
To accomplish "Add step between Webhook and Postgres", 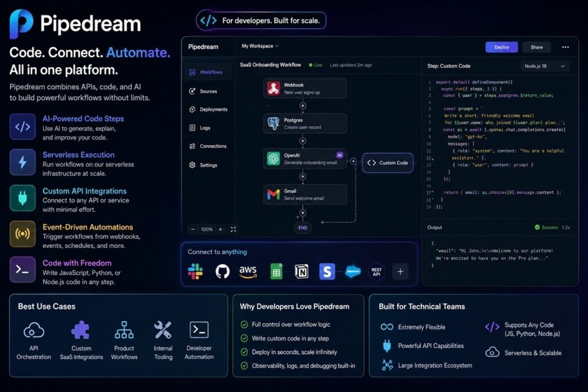I will [303, 106].
